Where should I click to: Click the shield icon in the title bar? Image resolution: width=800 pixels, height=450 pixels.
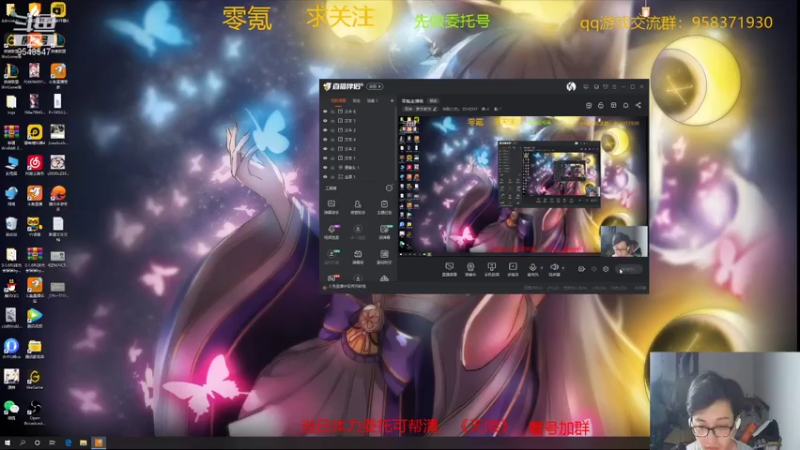coord(606,87)
